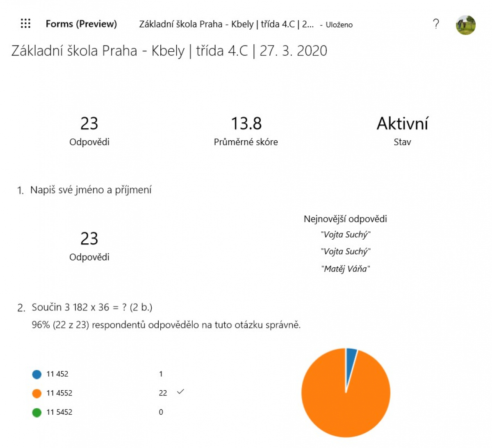Open help with the question mark icon

436,24
